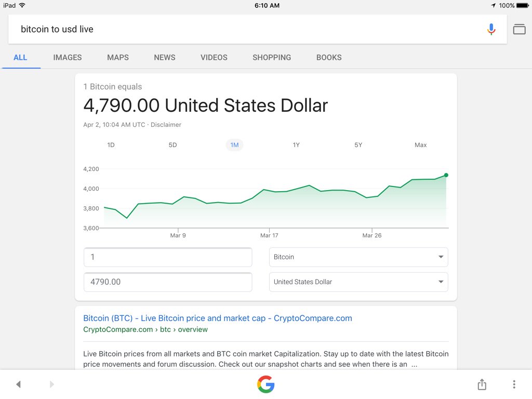The width and height of the screenshot is (532, 399).
Task: Switch to the IMAGES tab
Action: point(68,57)
